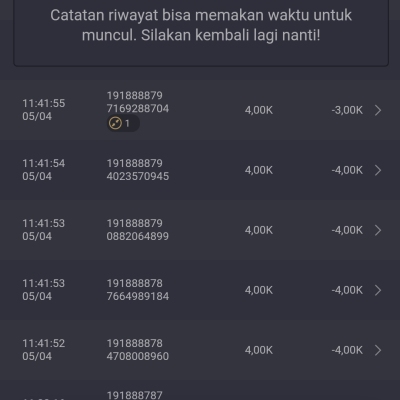The image size is (400, 400).
Task: Open the free spin badge on first record
Action: 123,123
